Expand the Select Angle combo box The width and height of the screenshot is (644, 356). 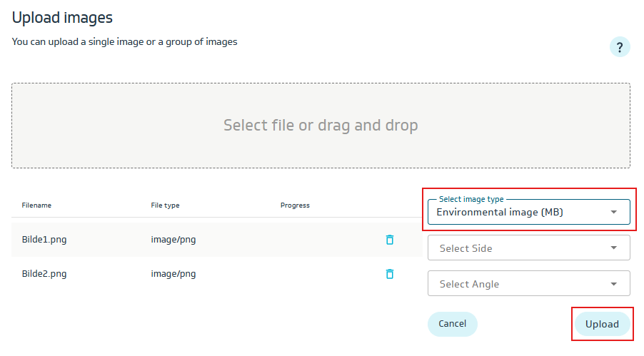pos(514,284)
